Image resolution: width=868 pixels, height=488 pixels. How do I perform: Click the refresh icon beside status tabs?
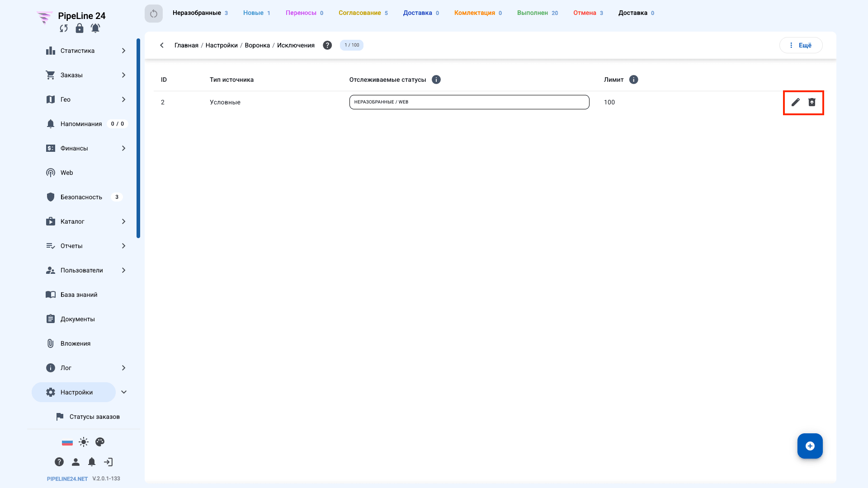point(154,14)
